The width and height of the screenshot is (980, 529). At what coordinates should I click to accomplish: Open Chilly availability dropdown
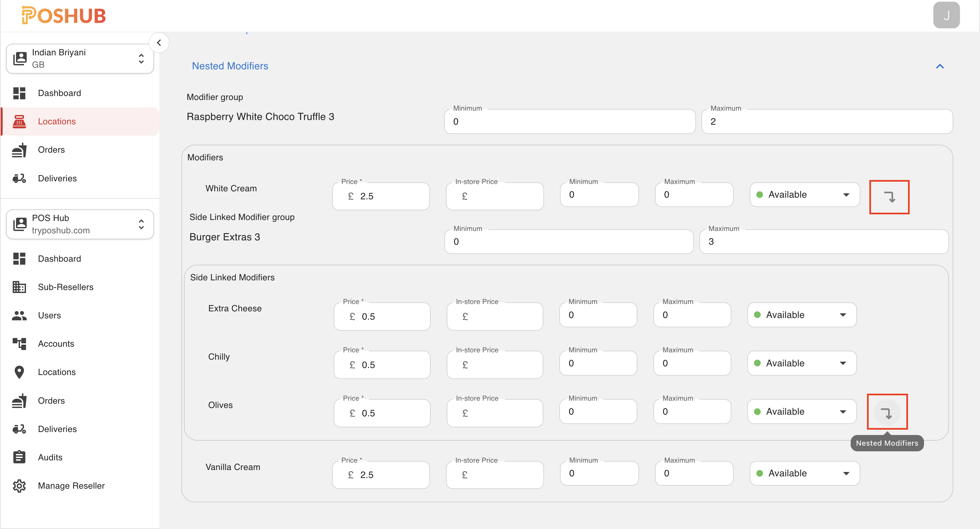[x=802, y=363]
